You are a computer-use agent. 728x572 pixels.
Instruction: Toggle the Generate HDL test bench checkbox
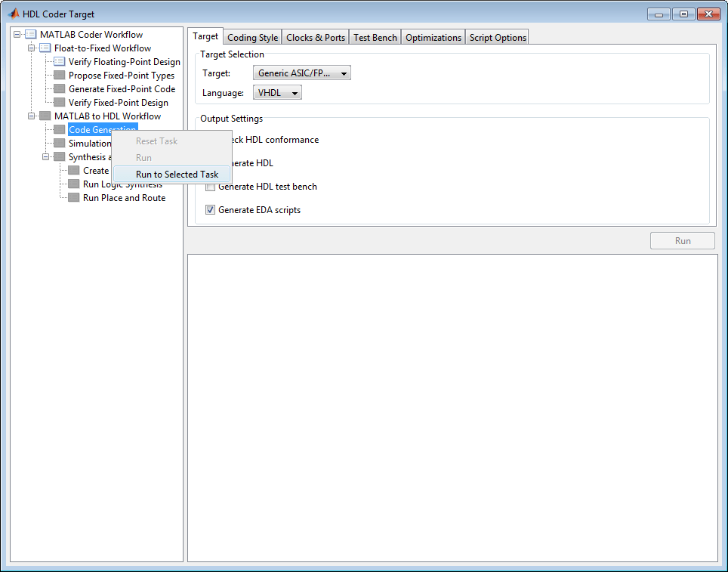tap(211, 187)
